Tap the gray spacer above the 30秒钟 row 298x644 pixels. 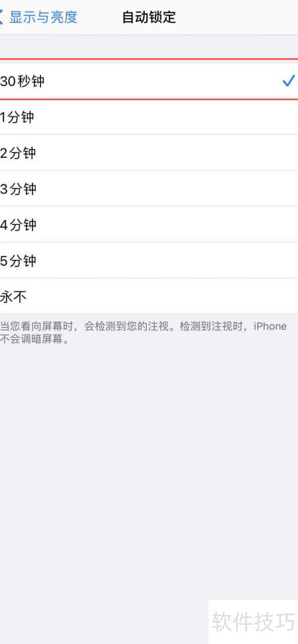click(149, 47)
